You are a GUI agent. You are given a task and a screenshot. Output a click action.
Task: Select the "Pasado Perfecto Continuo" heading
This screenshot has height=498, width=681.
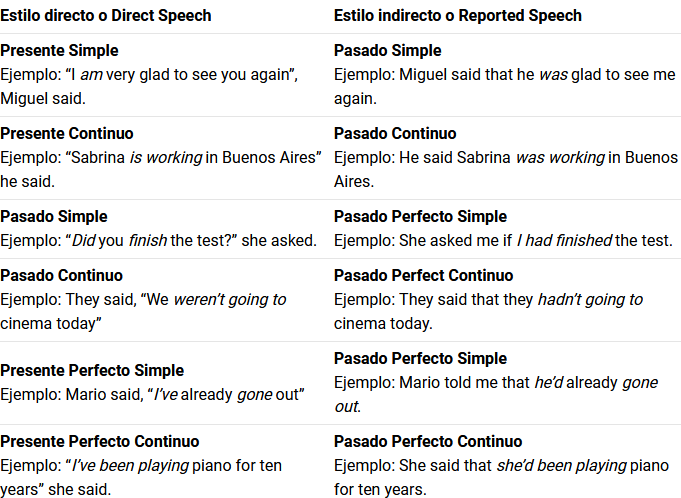point(428,442)
